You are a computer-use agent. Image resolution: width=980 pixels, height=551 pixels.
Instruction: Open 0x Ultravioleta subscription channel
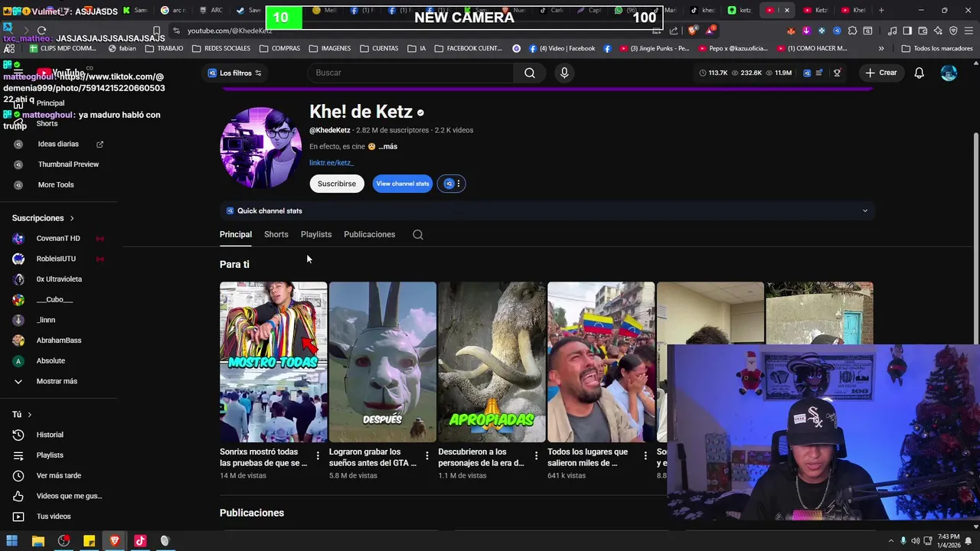[x=58, y=279]
